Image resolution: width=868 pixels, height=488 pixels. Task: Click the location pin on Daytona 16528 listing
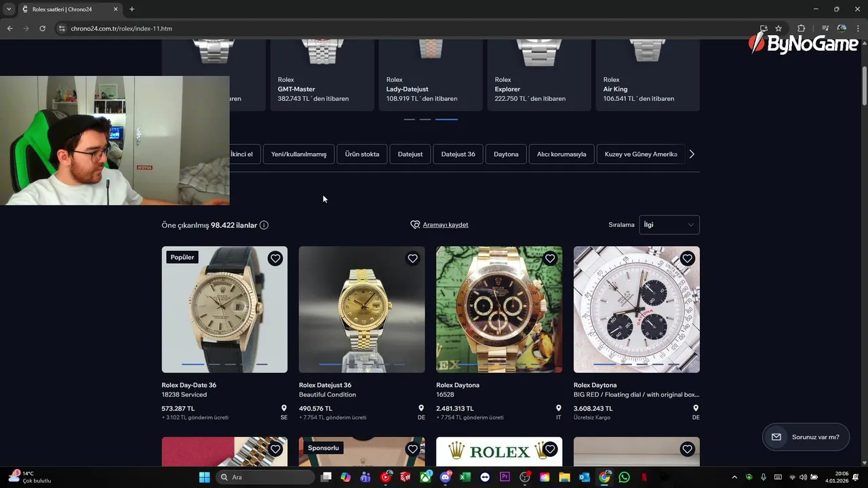[x=559, y=409]
